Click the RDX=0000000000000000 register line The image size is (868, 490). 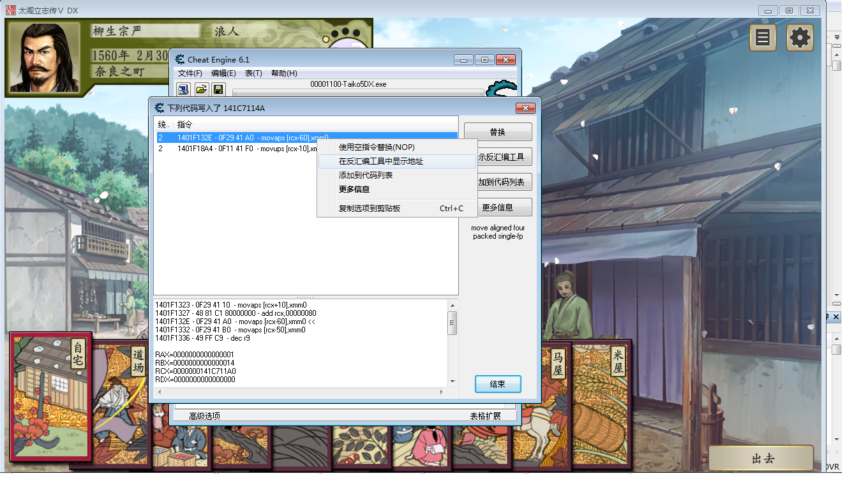pos(195,380)
